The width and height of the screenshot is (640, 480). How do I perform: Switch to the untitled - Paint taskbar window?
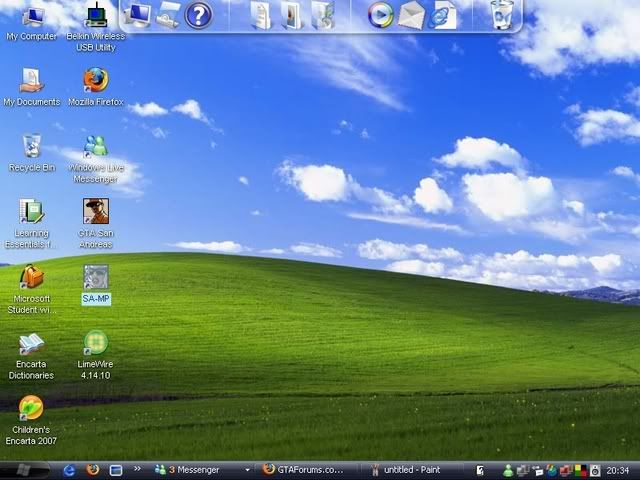412,470
